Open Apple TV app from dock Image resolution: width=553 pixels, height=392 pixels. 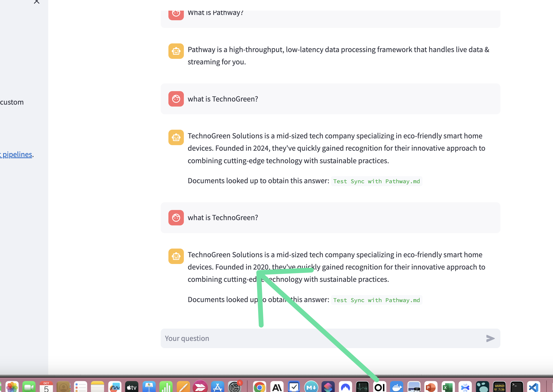tap(132, 387)
